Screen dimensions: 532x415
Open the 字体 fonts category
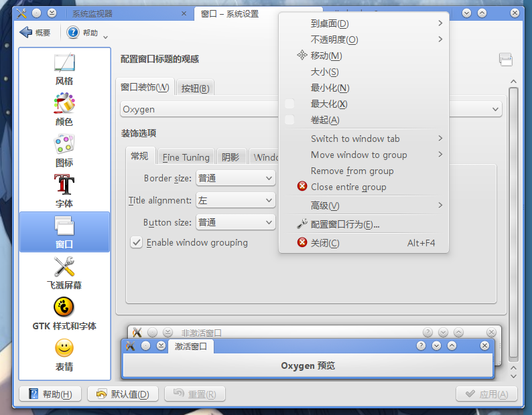(x=64, y=191)
